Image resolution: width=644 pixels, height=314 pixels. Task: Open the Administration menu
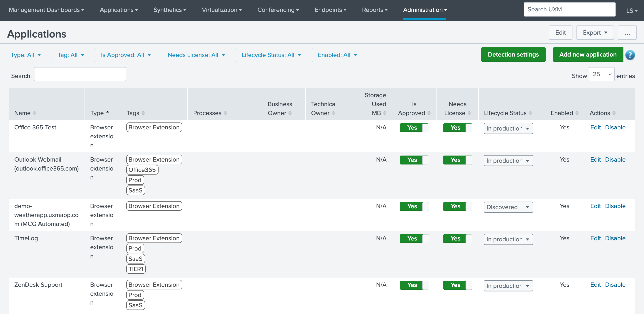pos(425,10)
